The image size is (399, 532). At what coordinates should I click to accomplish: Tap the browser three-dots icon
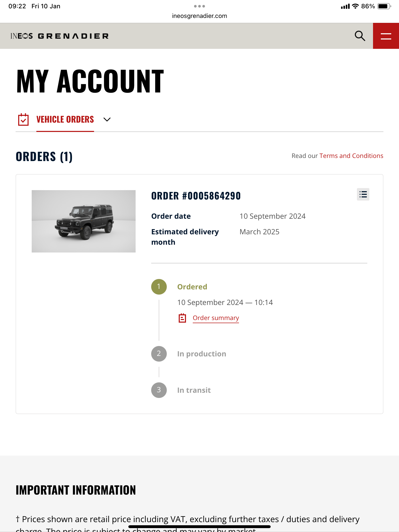199,6
